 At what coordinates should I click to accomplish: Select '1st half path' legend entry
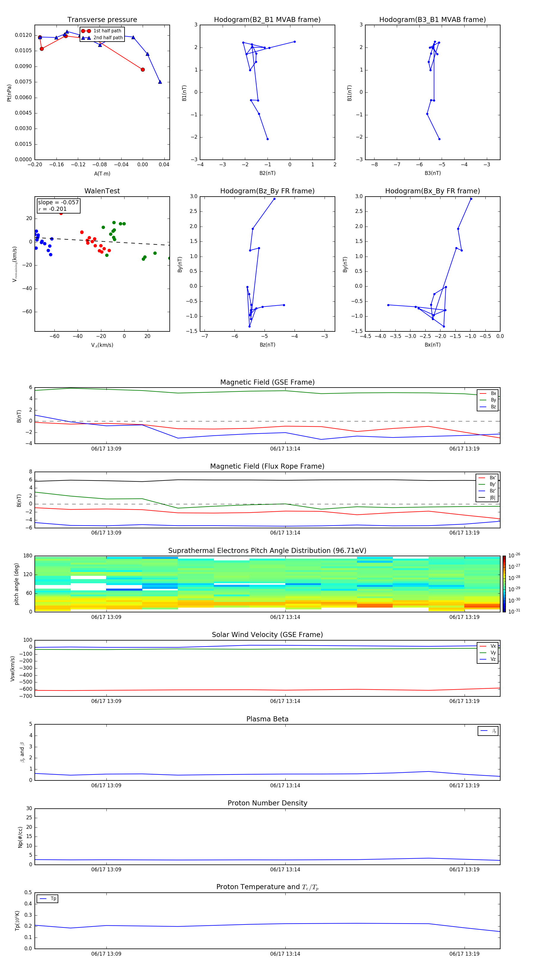tap(101, 31)
